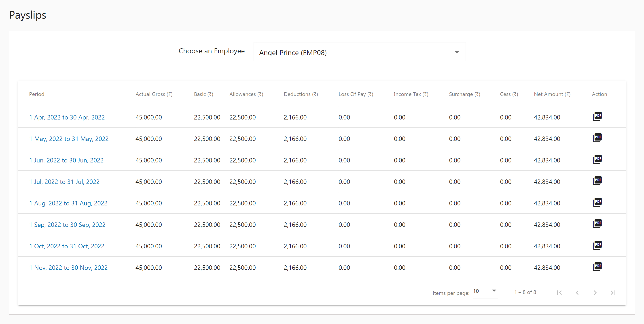The width and height of the screenshot is (644, 324).
Task: Select November row cess 0.00
Action: click(506, 268)
